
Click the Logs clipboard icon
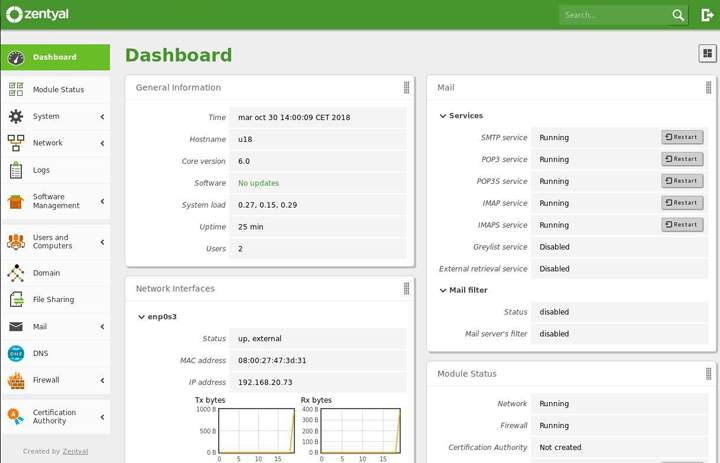(16, 170)
